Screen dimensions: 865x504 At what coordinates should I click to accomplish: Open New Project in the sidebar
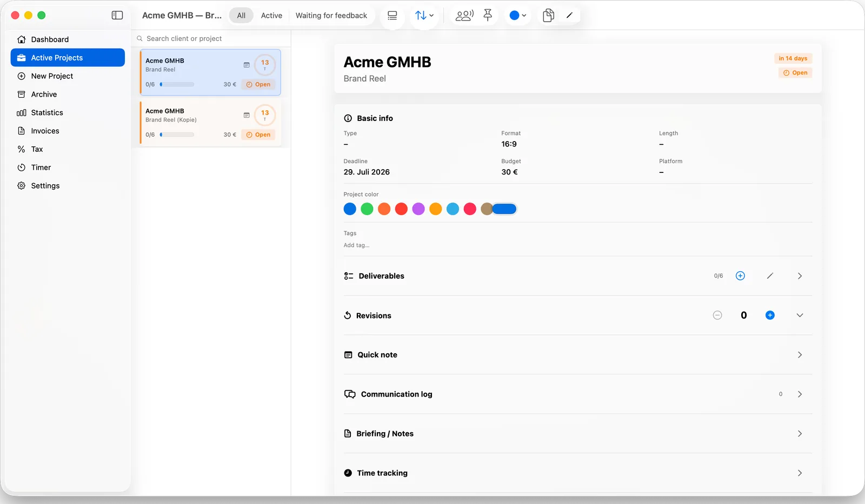click(68, 76)
